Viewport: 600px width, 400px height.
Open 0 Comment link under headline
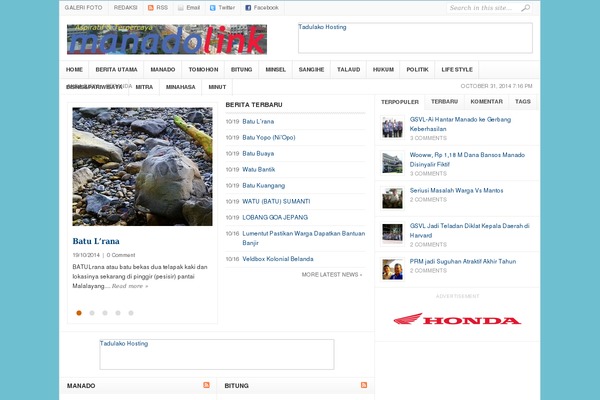(x=121, y=255)
